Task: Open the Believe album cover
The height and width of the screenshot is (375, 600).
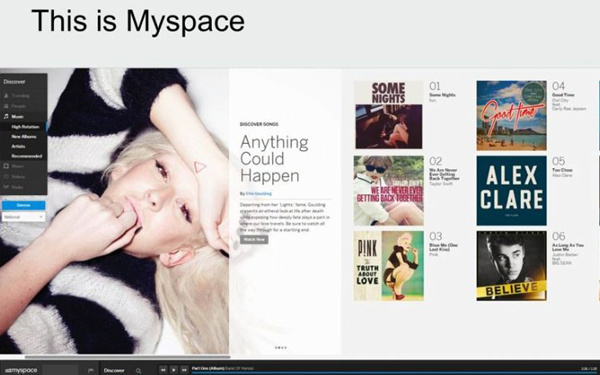Action: 512,266
